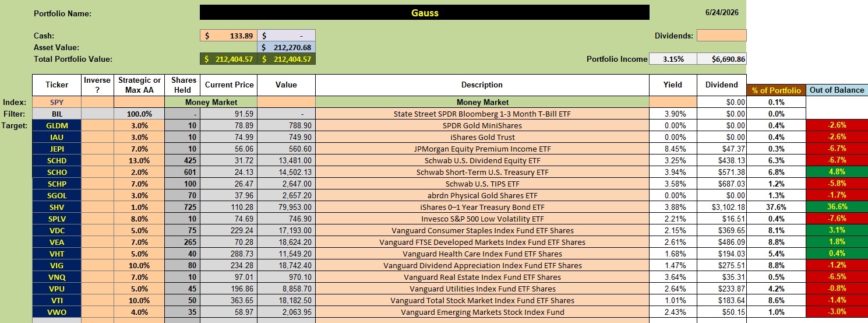The height and width of the screenshot is (323, 868).
Task: Click the VPU ticker cell
Action: [57, 289]
